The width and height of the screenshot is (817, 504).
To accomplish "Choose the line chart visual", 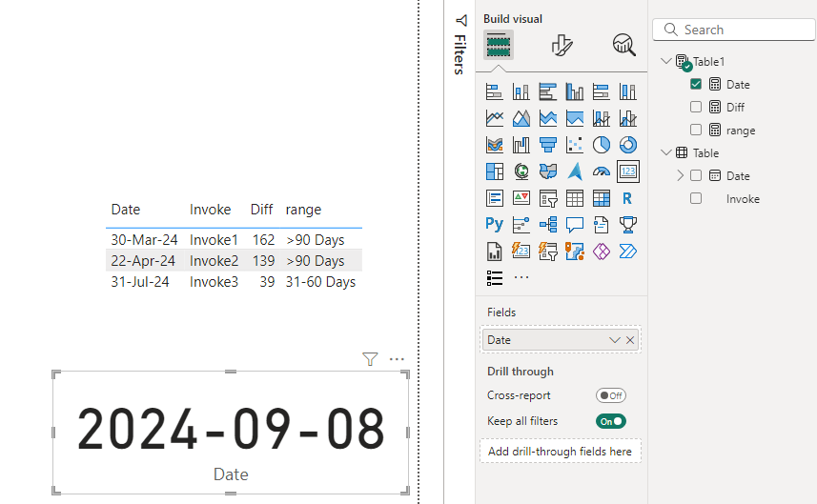I will pos(495,118).
